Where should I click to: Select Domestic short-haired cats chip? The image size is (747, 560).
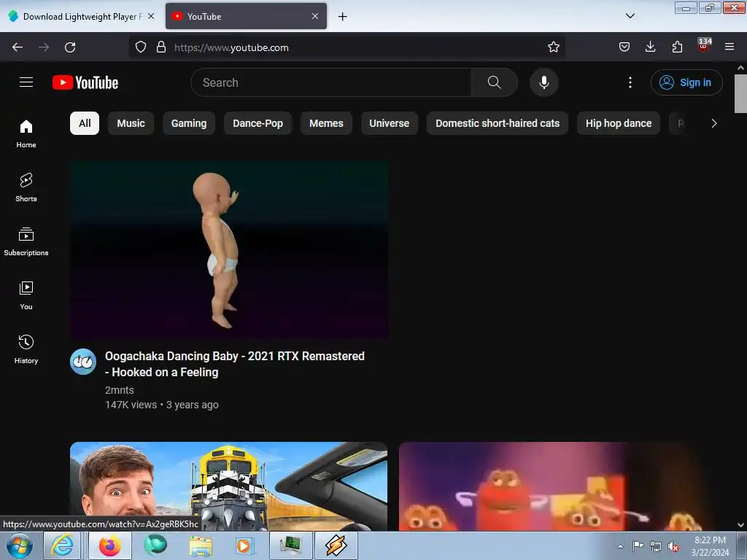(x=498, y=123)
